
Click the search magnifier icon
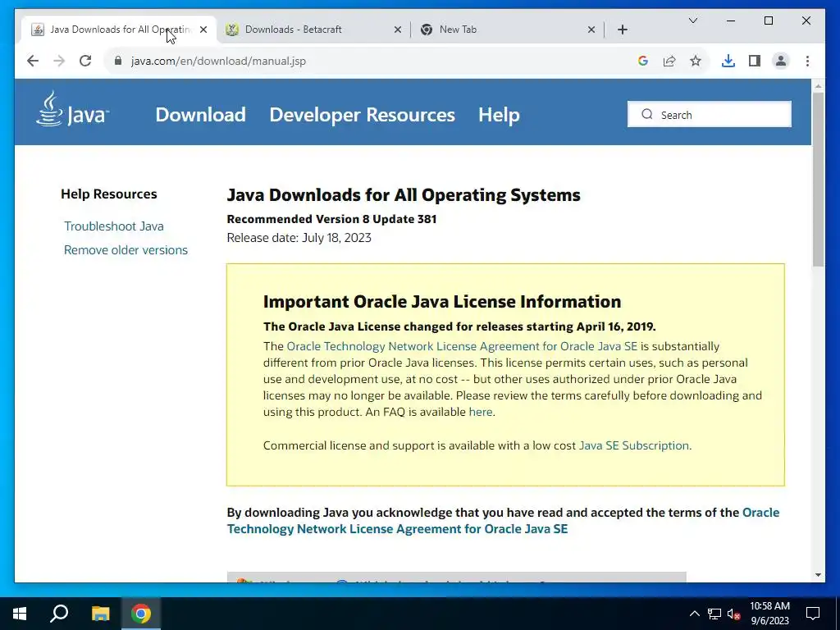click(647, 115)
